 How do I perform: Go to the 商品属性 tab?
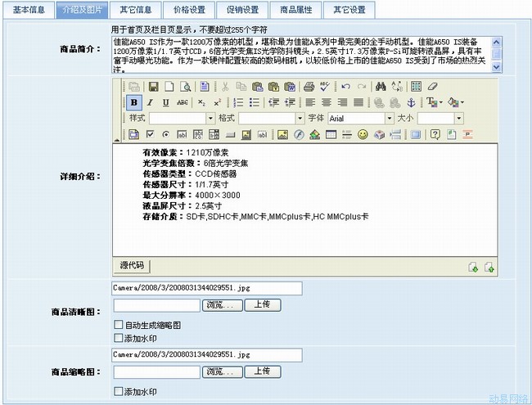[295, 10]
